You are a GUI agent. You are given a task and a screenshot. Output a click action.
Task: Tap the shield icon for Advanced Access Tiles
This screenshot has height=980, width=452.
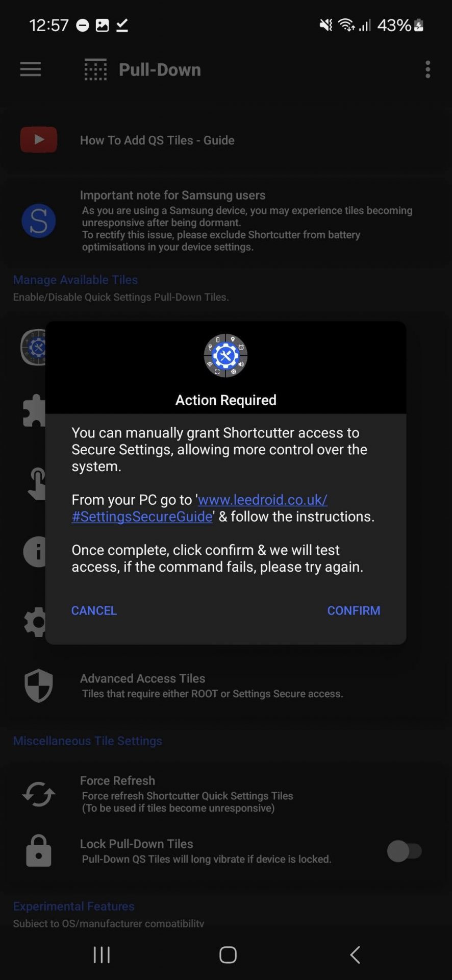(x=39, y=685)
